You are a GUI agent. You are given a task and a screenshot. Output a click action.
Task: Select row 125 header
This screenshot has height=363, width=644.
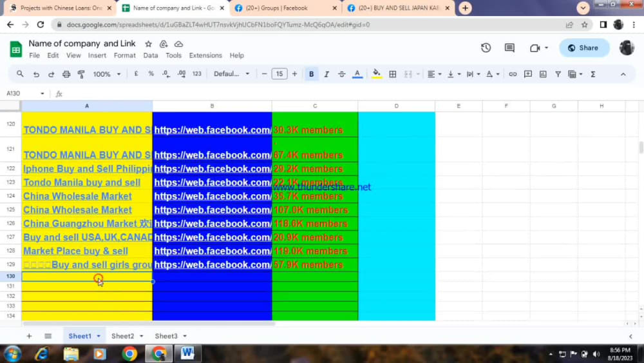click(11, 210)
